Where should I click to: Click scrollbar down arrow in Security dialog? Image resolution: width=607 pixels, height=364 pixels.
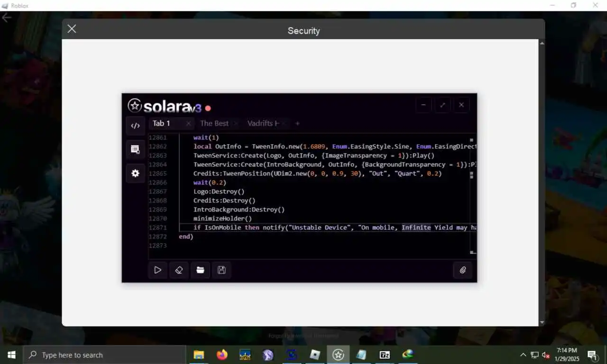[542, 323]
